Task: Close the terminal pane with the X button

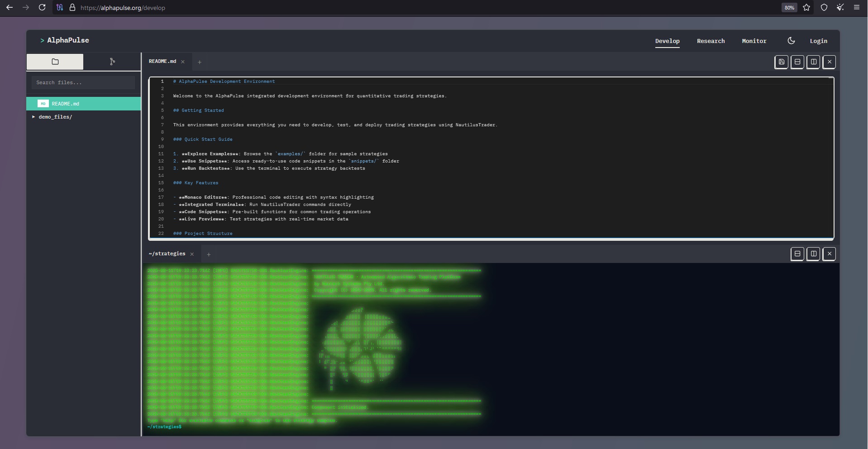Action: (x=829, y=254)
